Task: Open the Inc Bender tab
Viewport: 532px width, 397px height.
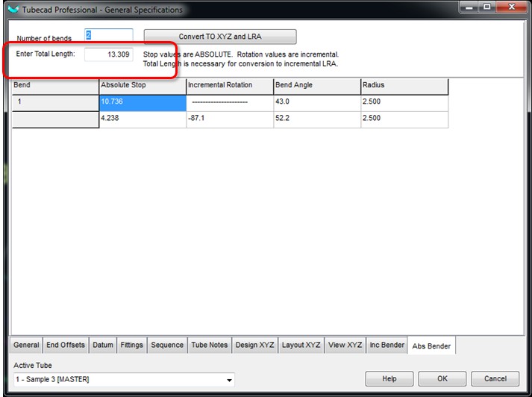Action: [387, 345]
